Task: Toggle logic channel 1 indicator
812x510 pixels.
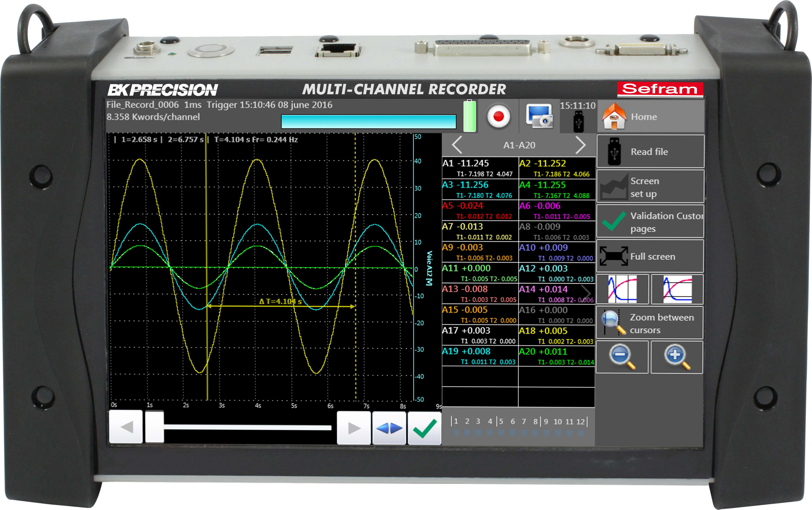Action: 456,433
